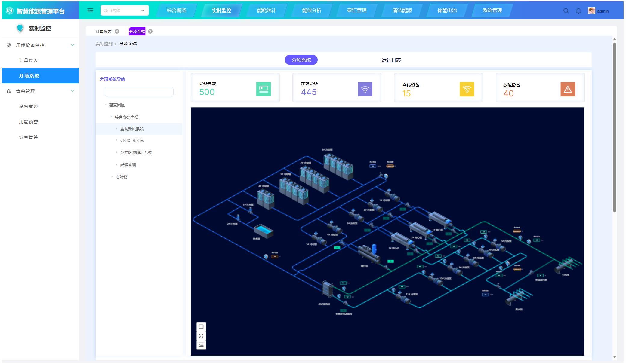The height and width of the screenshot is (364, 626).
Task: Expand the 实验楼 tree node
Action: [112, 177]
